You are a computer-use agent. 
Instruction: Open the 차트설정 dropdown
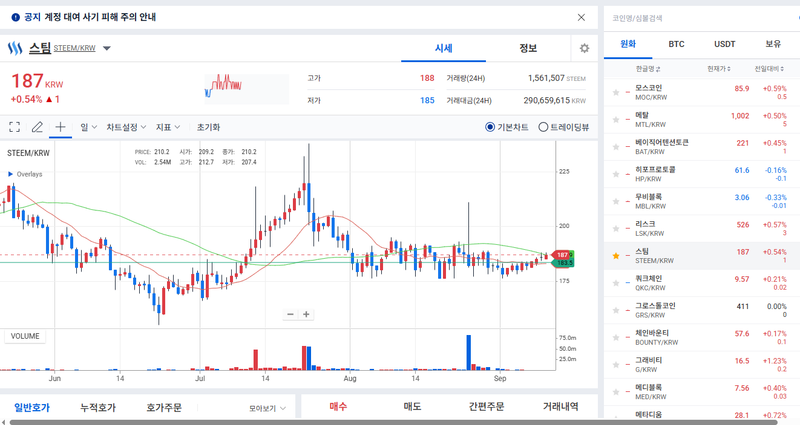126,127
